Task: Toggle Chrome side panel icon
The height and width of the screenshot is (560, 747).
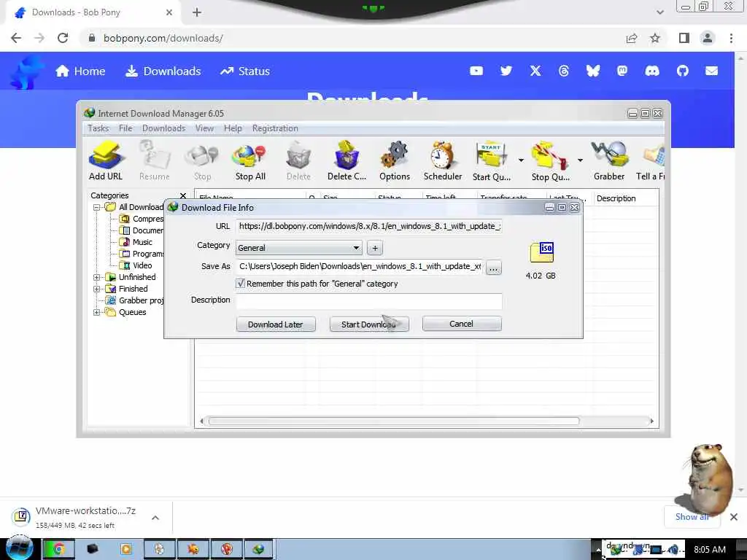Action: pos(684,38)
